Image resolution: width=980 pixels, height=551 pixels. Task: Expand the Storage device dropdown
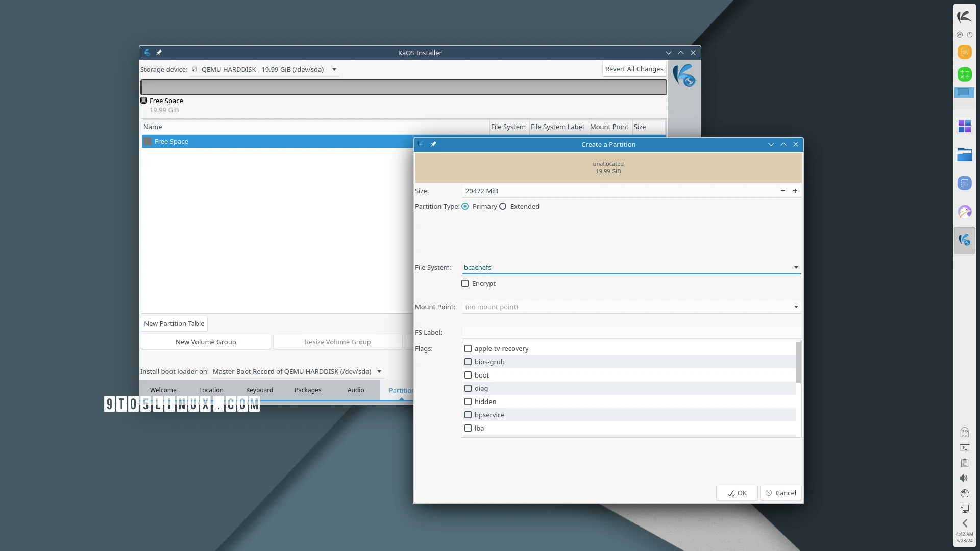pos(334,69)
